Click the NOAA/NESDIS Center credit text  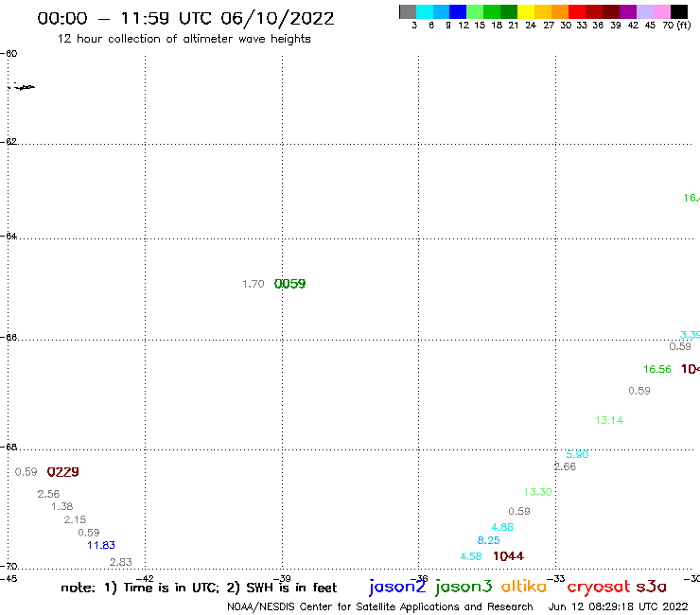pyautogui.click(x=380, y=606)
